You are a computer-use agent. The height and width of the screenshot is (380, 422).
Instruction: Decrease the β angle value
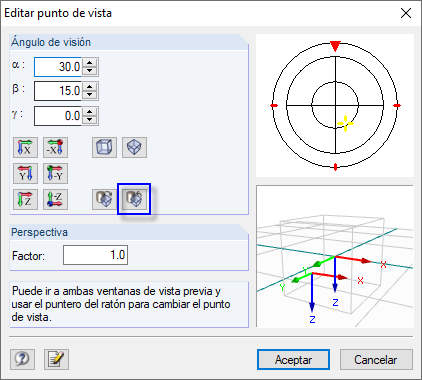click(90, 95)
